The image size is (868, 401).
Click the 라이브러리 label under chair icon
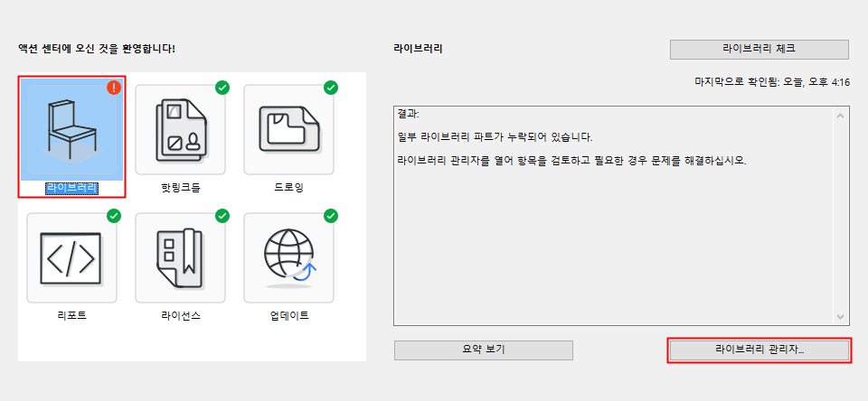[72, 188]
